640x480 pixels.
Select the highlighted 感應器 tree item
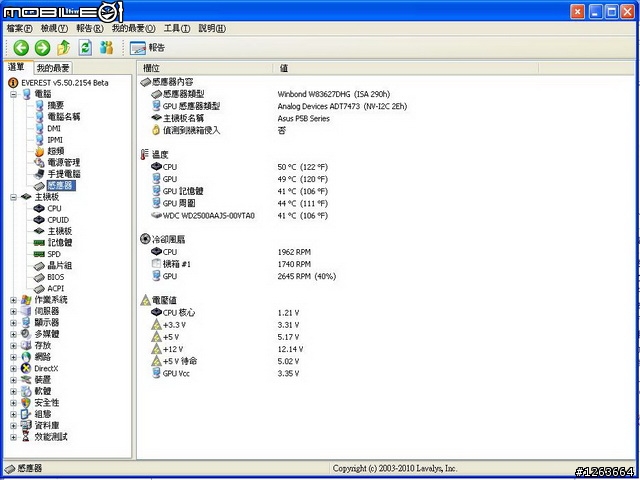[61, 186]
